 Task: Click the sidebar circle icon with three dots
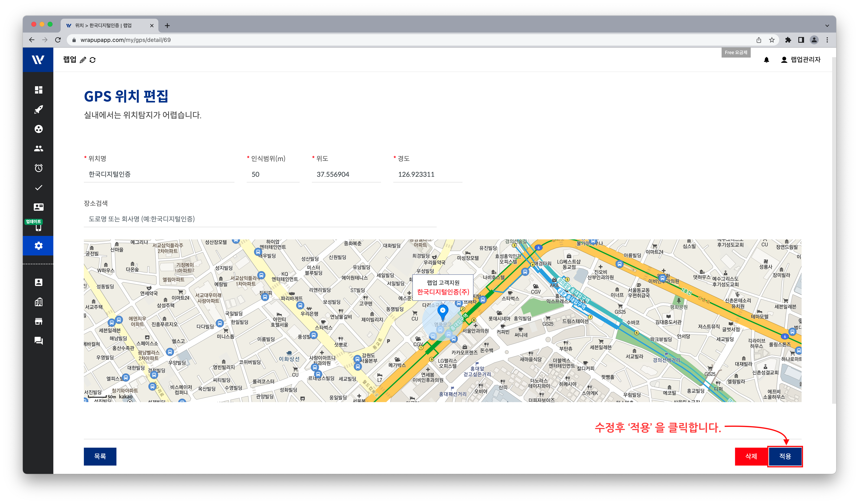click(38, 129)
